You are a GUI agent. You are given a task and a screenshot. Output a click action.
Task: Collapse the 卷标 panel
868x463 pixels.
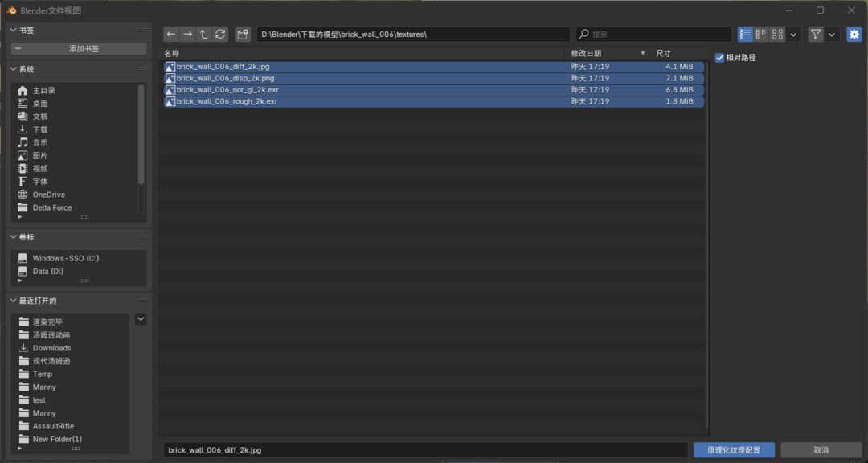pyautogui.click(x=14, y=237)
